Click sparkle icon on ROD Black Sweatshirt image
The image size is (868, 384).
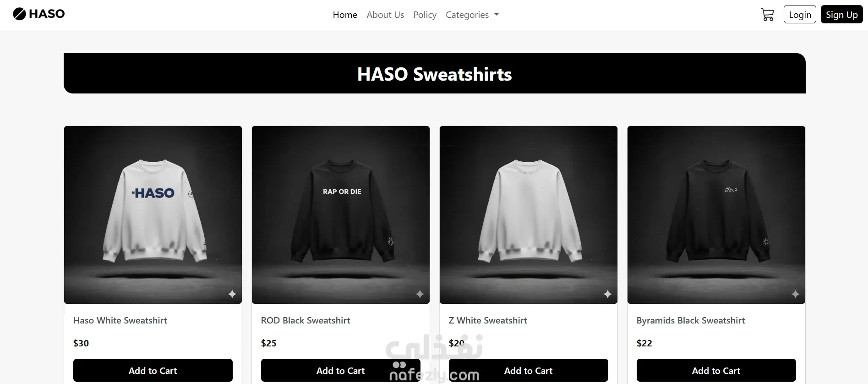(420, 294)
